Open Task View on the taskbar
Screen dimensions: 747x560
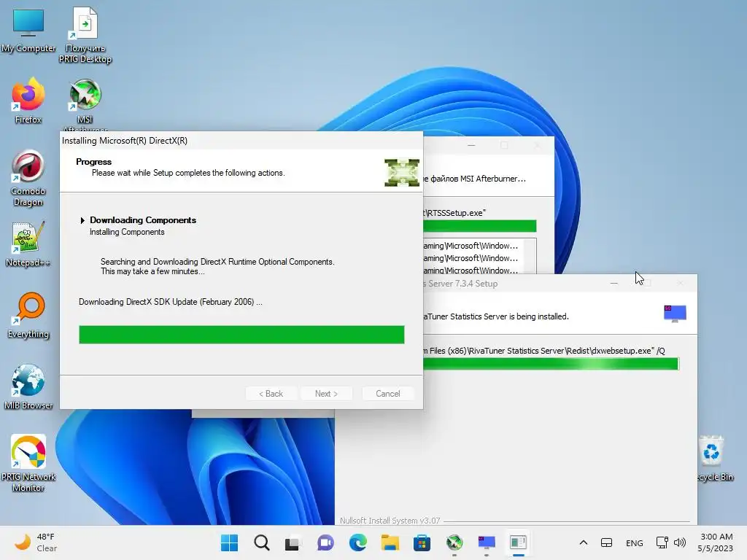293,542
